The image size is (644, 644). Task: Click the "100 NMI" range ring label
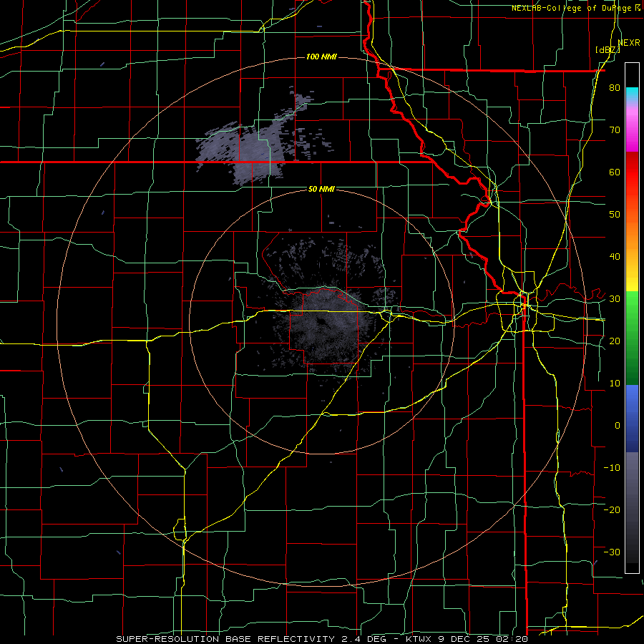pyautogui.click(x=321, y=57)
